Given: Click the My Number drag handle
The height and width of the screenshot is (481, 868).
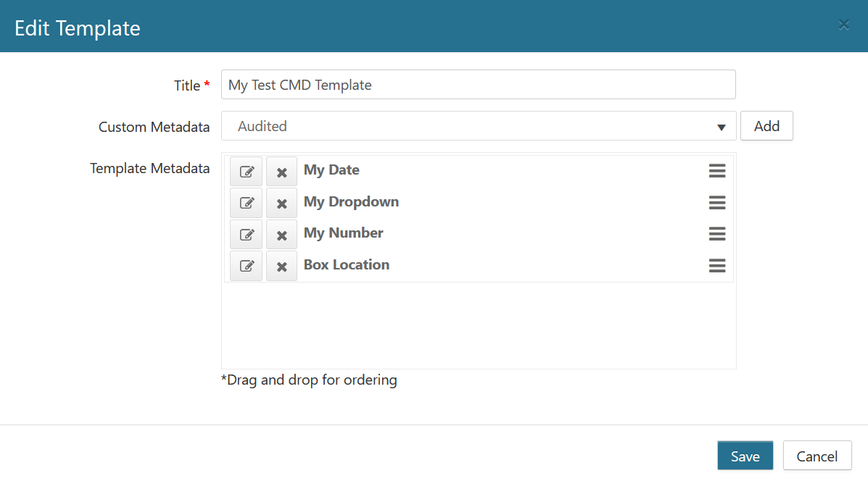Looking at the screenshot, I should coord(716,234).
